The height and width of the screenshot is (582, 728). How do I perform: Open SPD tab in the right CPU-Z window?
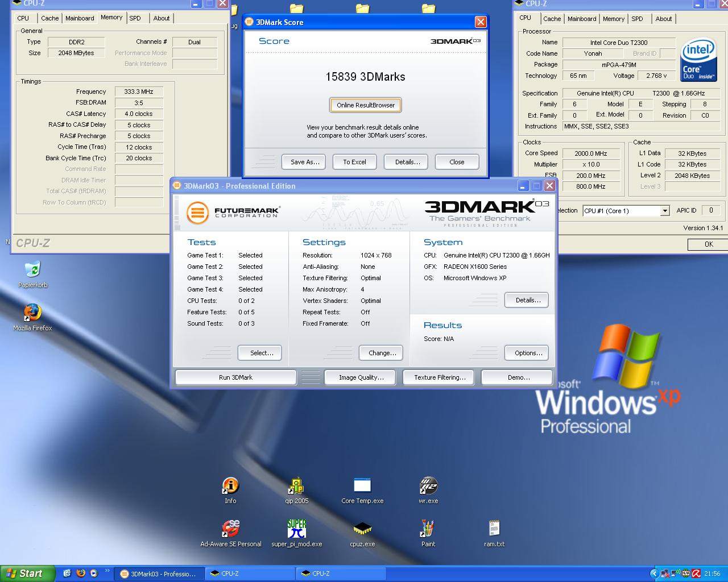(x=638, y=19)
